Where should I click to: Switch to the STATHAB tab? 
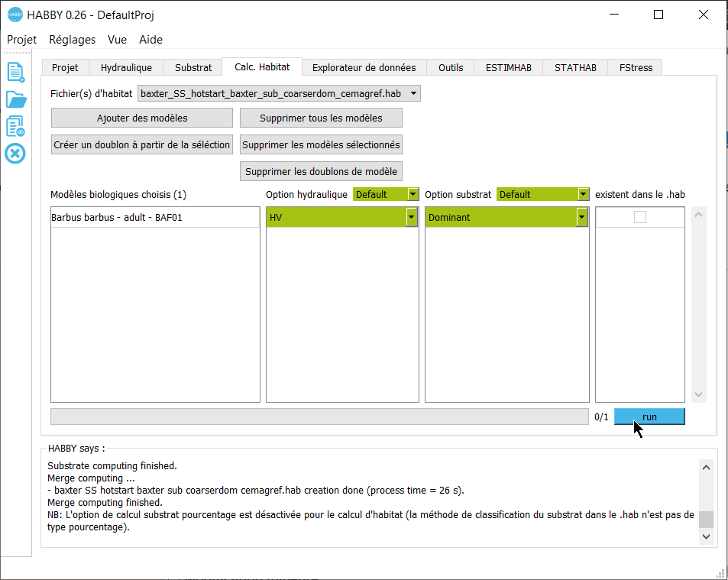tap(575, 67)
